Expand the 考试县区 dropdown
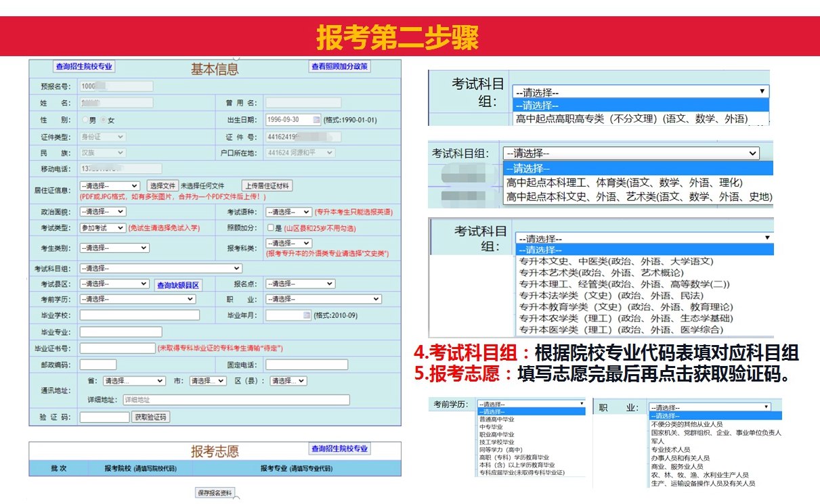This screenshot has width=820, height=504. point(114,284)
